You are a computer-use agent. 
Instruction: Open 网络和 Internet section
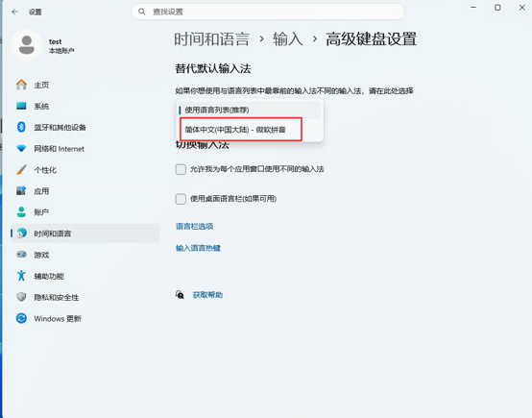click(x=85, y=149)
